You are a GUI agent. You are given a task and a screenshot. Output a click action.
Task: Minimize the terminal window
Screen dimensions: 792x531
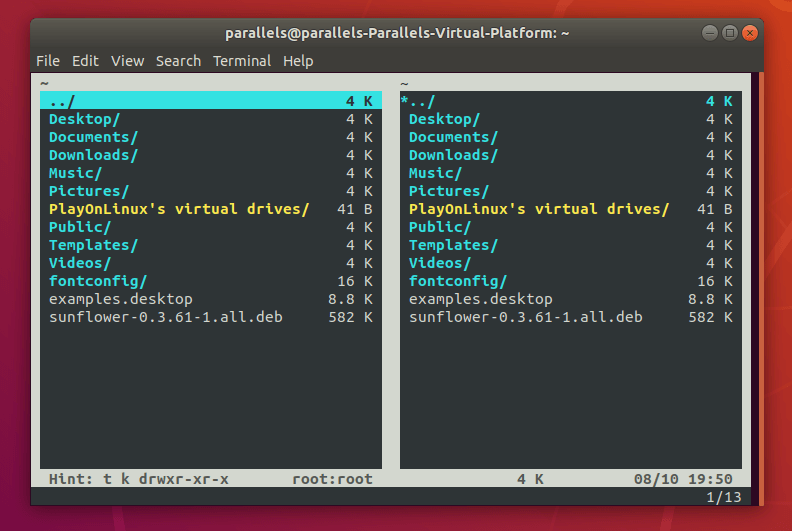tap(710, 33)
